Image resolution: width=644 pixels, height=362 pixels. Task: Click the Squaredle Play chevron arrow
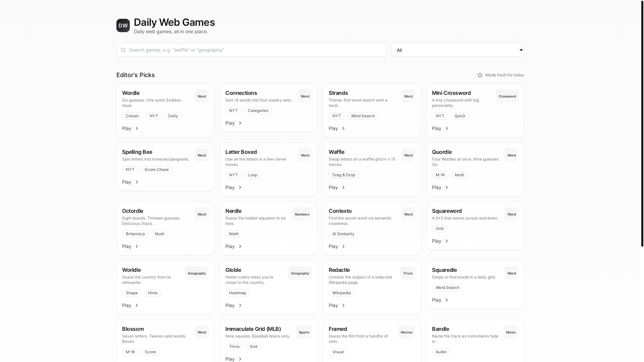(x=447, y=300)
